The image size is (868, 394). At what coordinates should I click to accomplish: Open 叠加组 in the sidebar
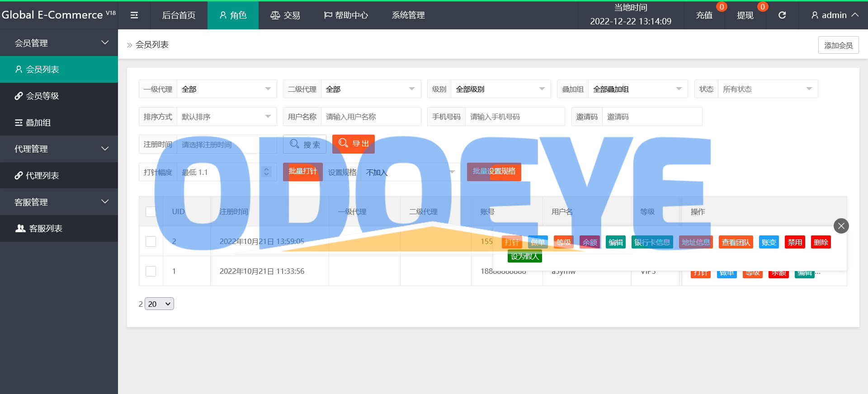59,122
